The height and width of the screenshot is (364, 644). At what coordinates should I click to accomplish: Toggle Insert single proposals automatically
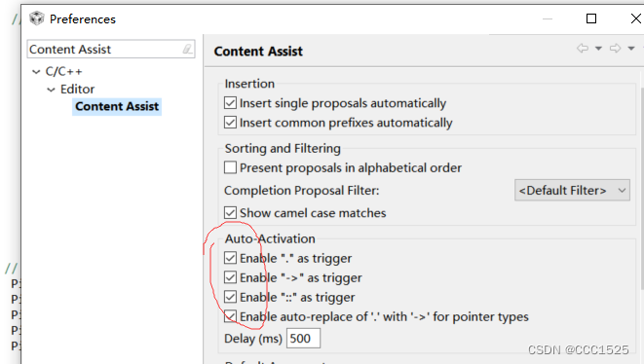[230, 102]
